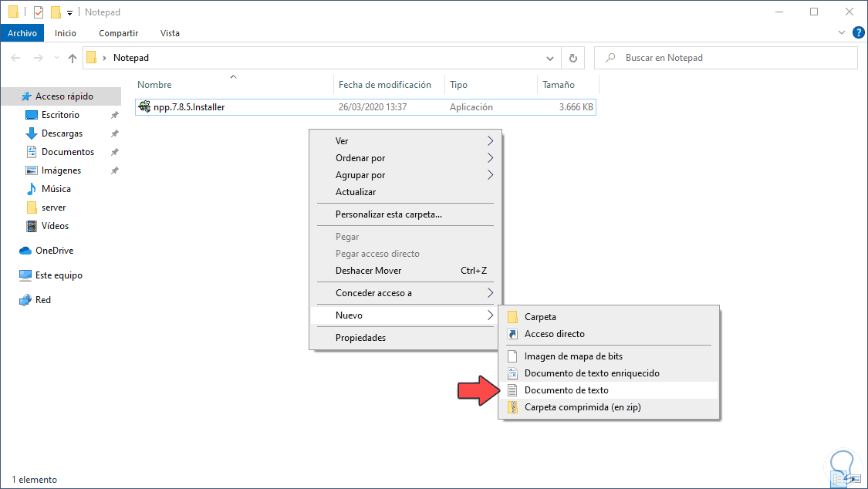Image resolution: width=868 pixels, height=489 pixels.
Task: Click the refresh button beside address bar
Action: click(572, 58)
